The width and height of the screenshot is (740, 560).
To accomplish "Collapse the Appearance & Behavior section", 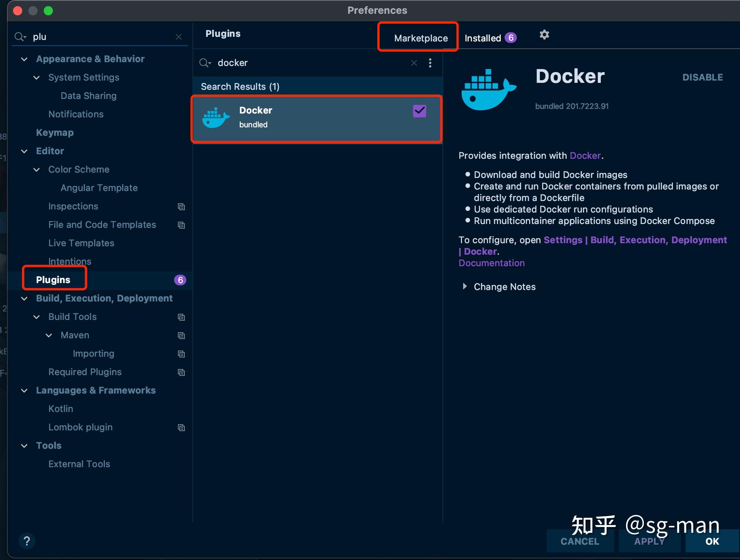I will [24, 59].
